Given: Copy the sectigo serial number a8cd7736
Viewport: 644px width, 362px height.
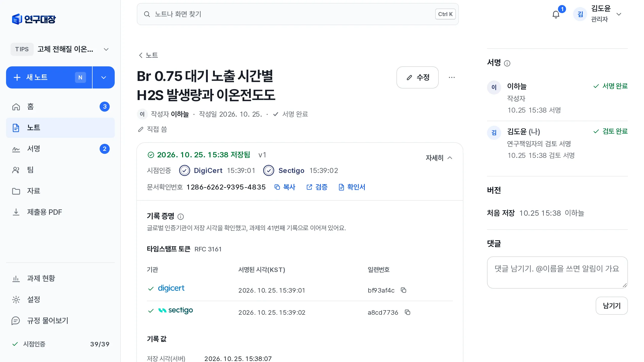Looking at the screenshot, I should click(x=408, y=312).
